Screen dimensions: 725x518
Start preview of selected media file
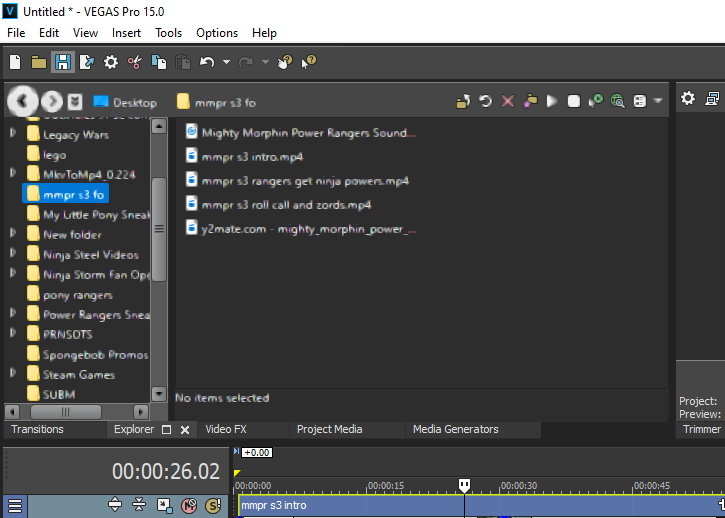click(x=552, y=101)
